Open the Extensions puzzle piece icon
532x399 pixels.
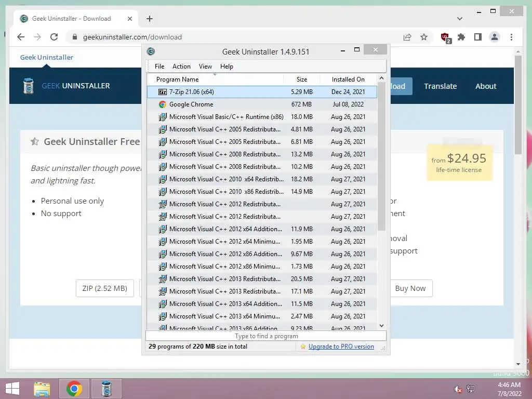point(461,37)
